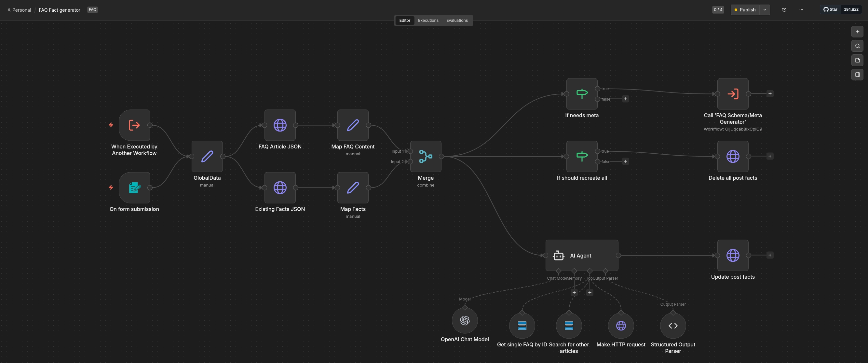Switch to the Editor tab

coord(405,21)
